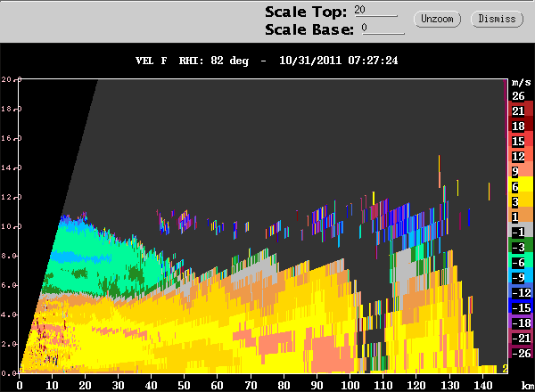Click the blue -12 m/s legend swatch

(x=517, y=292)
